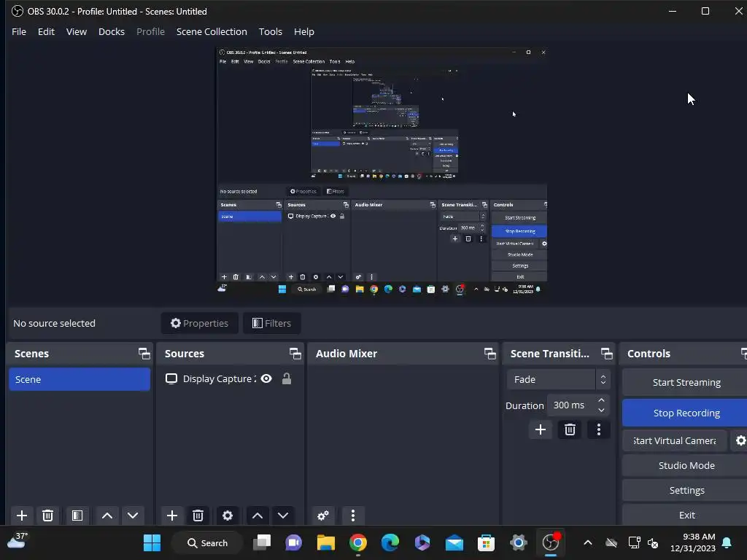Image resolution: width=747 pixels, height=560 pixels.
Task: Toggle Display Capture visibility eye
Action: point(266,378)
